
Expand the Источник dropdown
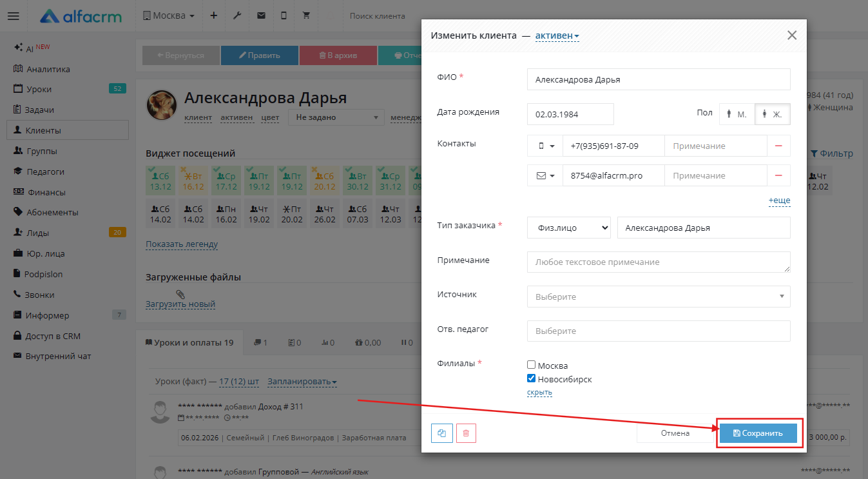pos(658,297)
